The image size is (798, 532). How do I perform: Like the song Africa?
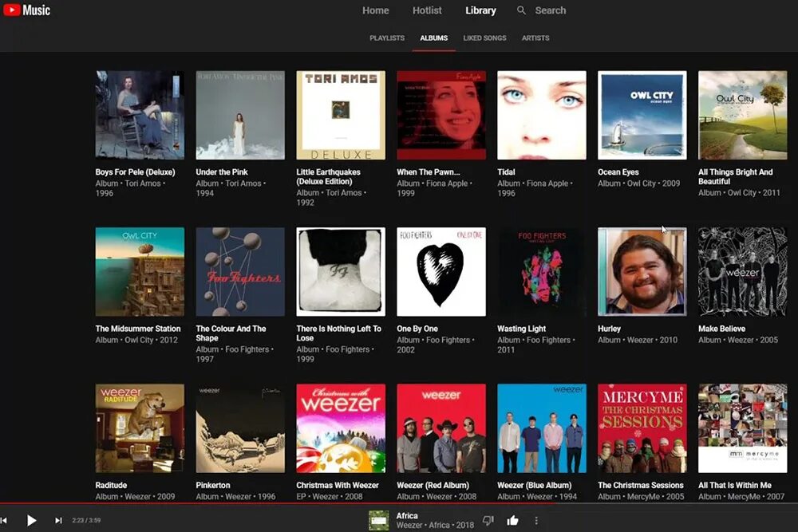click(x=512, y=520)
